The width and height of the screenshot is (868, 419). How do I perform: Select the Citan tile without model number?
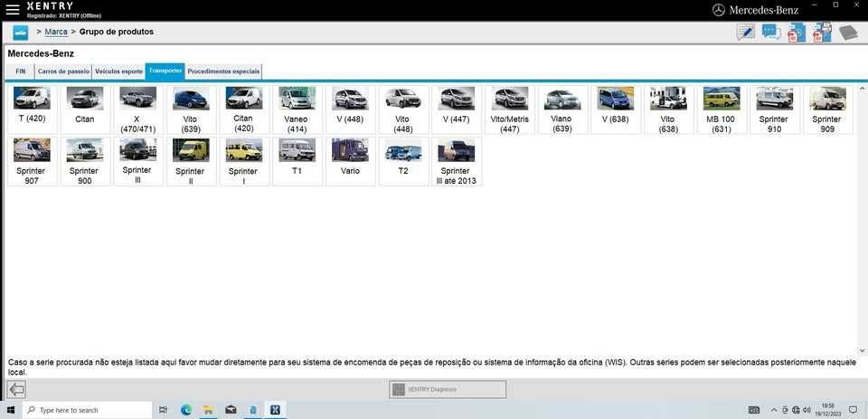coord(85,110)
